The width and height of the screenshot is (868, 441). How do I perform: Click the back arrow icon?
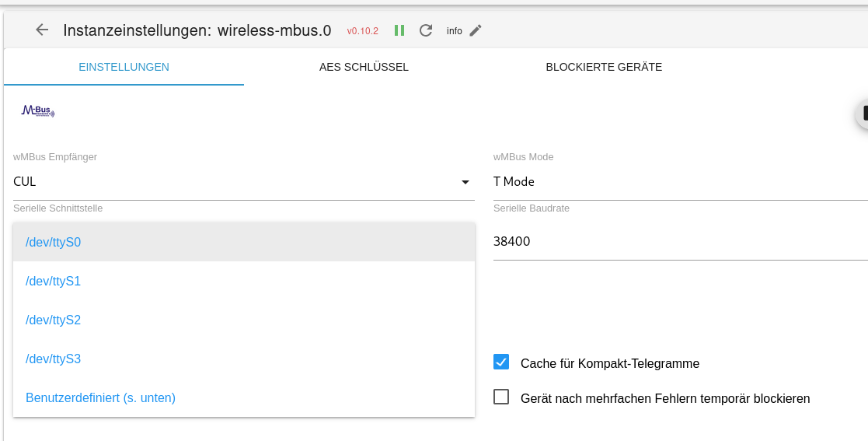coord(42,30)
